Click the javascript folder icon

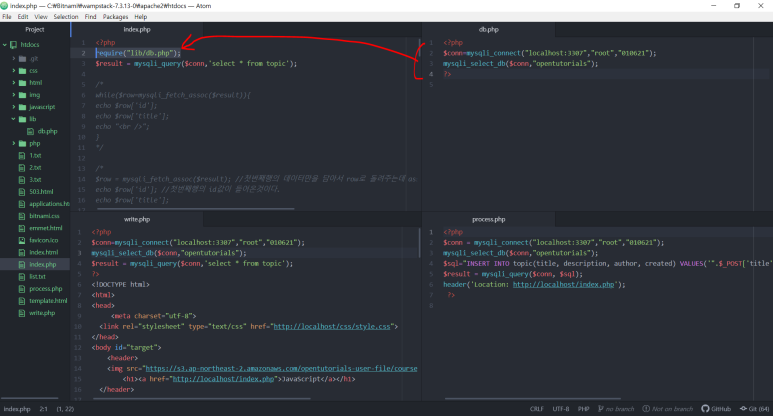(22, 107)
